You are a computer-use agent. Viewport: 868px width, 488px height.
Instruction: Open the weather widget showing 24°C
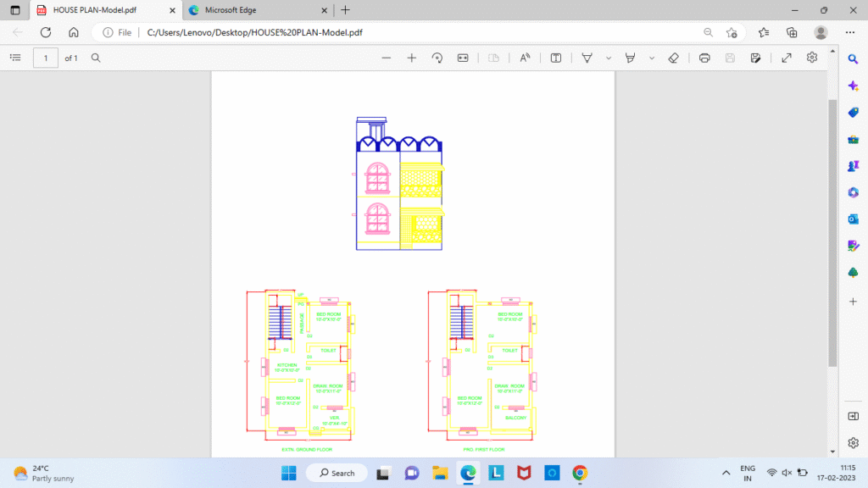pos(43,473)
